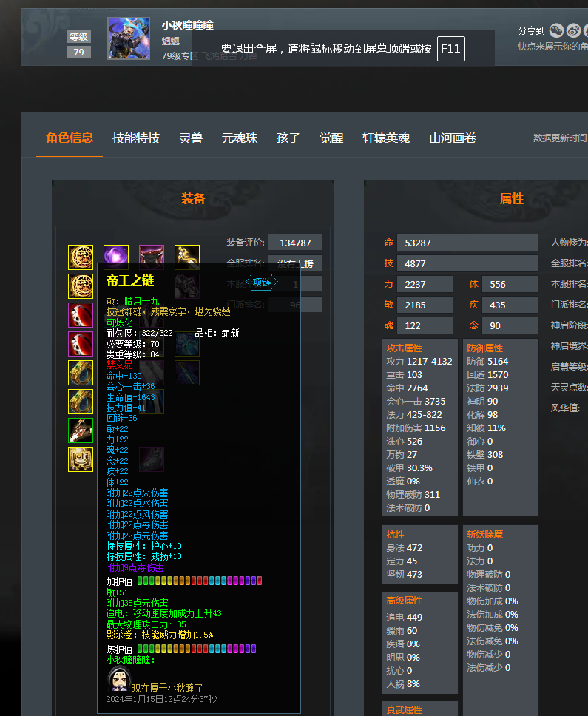Click the 攻力 1217-4132 line
This screenshot has height=716, width=588.
point(419,361)
